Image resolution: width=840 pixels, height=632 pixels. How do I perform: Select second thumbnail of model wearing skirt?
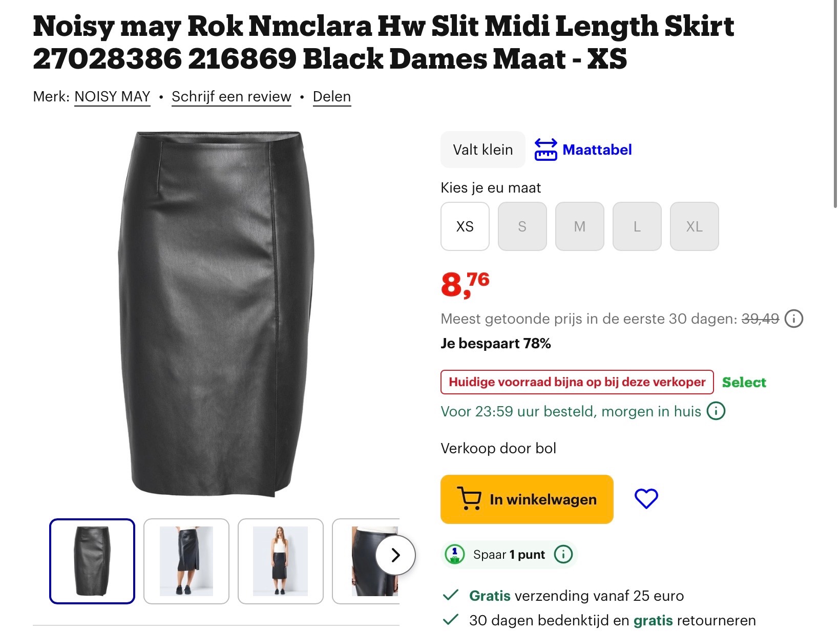(x=186, y=561)
